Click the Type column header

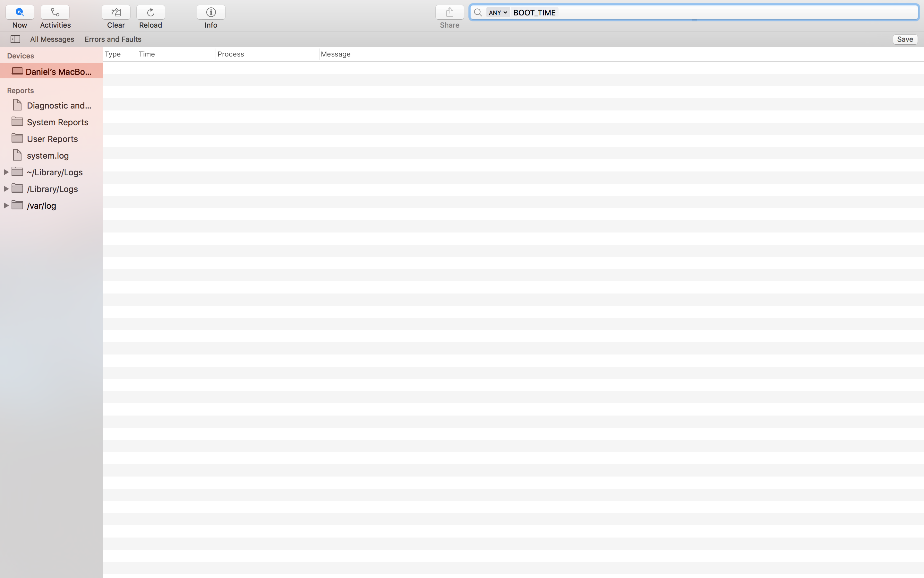(120, 54)
